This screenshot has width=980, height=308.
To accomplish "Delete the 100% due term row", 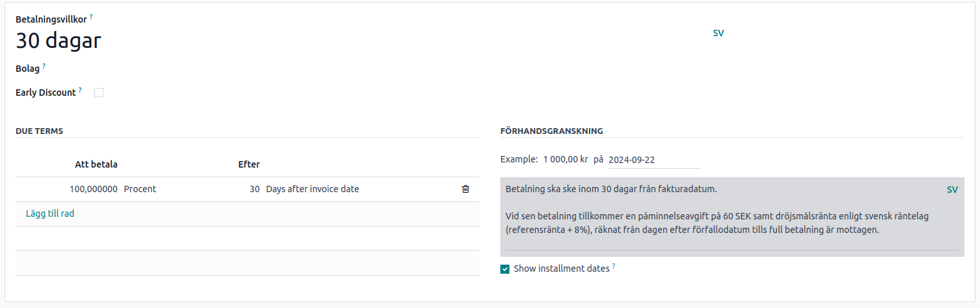I will coord(465,190).
